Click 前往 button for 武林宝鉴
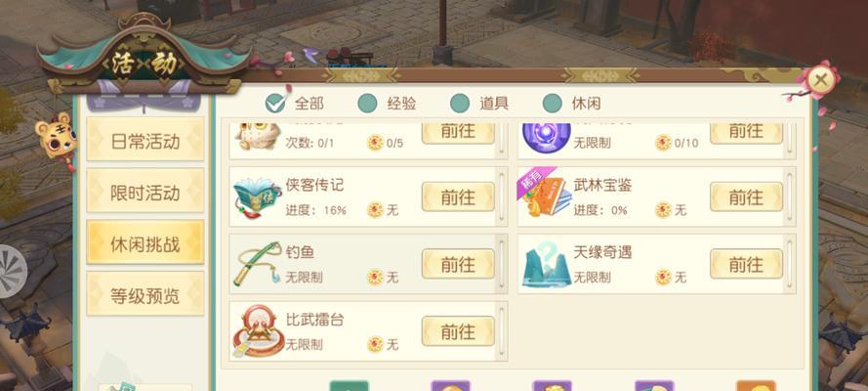Viewport: 868px width, 391px height. tap(746, 197)
